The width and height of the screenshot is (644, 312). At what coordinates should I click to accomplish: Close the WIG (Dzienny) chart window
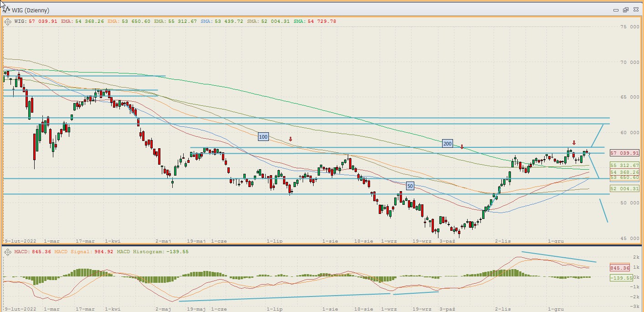[635, 10]
